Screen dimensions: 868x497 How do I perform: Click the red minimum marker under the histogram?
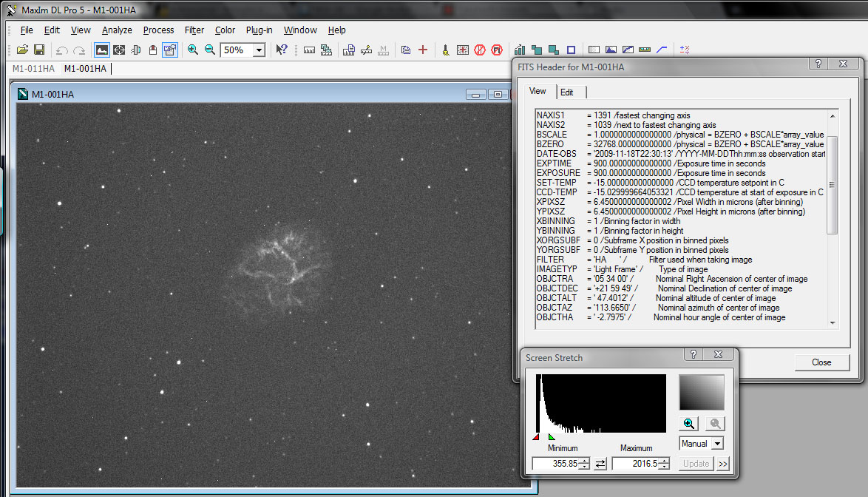pos(536,437)
